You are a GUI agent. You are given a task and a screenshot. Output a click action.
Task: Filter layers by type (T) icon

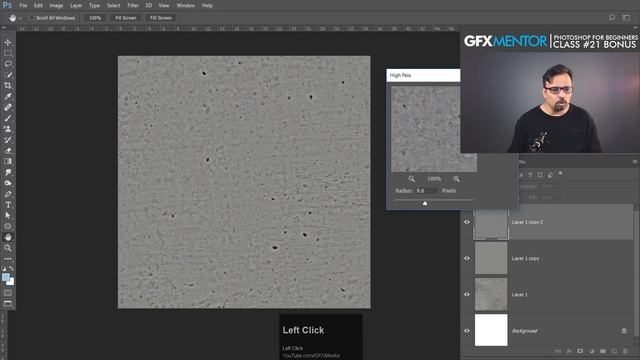coord(530,175)
